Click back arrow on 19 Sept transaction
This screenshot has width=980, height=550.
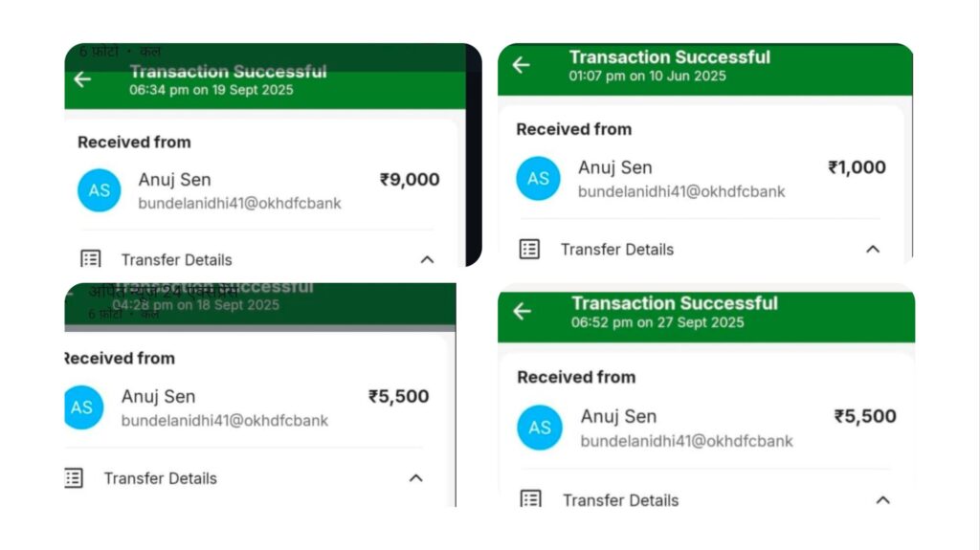[x=83, y=79]
